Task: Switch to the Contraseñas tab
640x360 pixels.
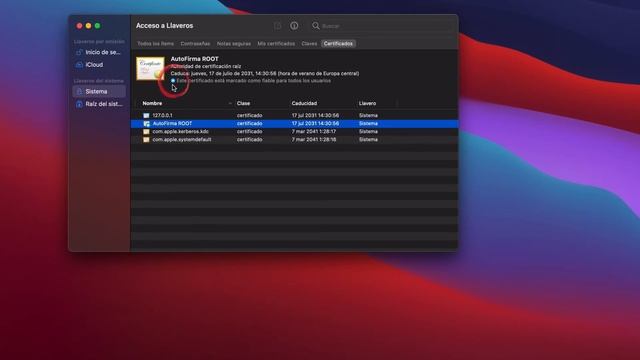Action: (x=195, y=44)
